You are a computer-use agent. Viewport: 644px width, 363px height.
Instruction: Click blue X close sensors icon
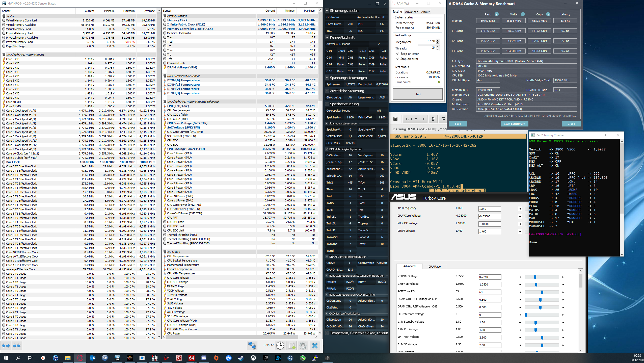pos(315,345)
